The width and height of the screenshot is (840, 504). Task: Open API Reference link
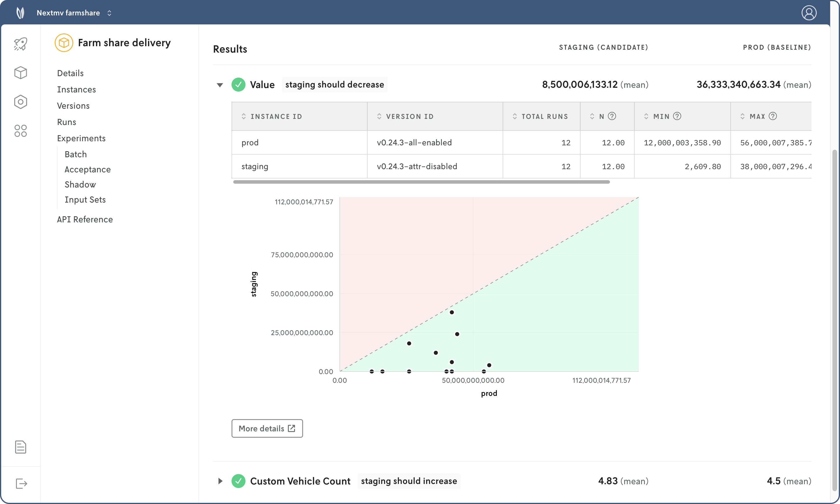tap(85, 219)
